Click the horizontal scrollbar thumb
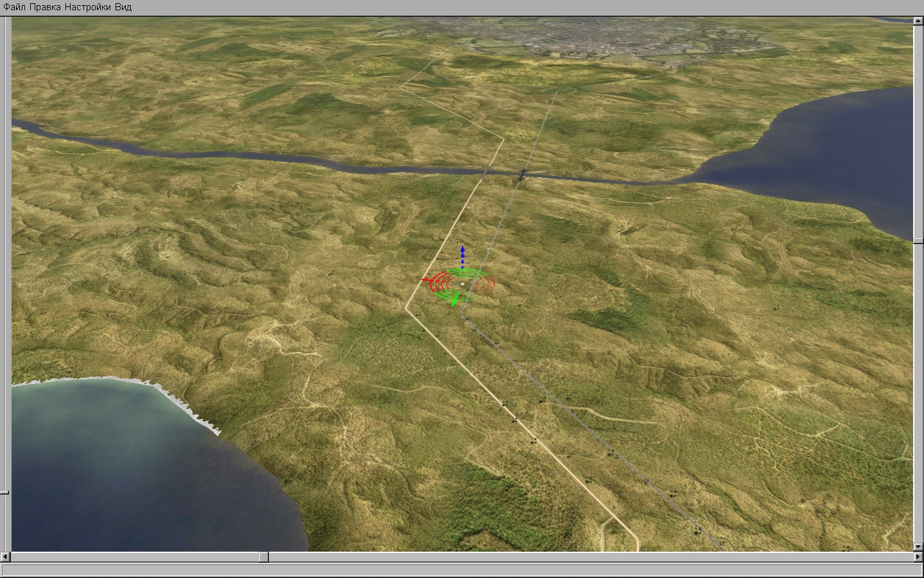924x578 pixels. [264, 557]
